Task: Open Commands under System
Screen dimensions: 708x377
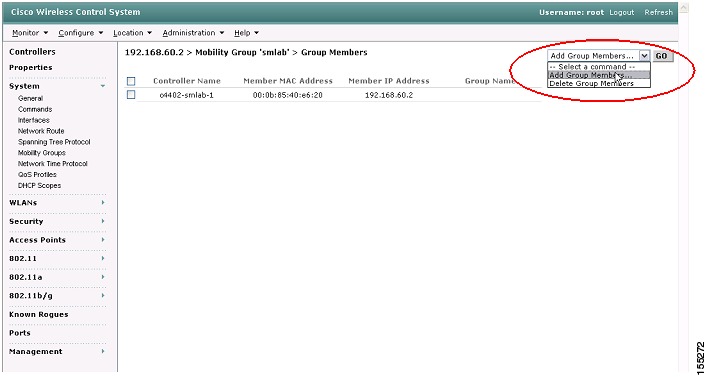Action: (x=35, y=109)
